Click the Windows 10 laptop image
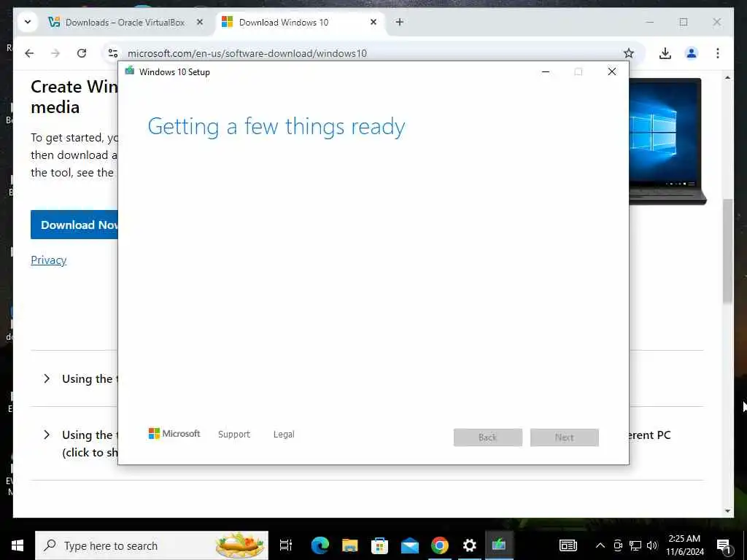The image size is (747, 560). [667, 141]
